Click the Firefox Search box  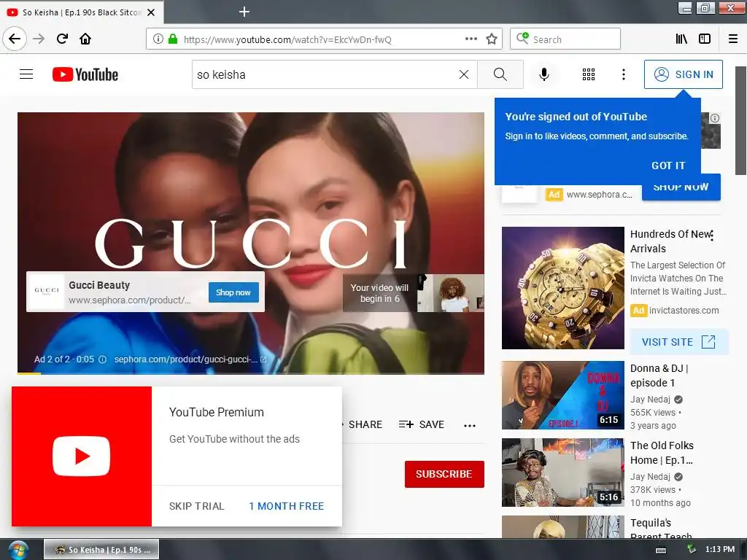(565, 39)
